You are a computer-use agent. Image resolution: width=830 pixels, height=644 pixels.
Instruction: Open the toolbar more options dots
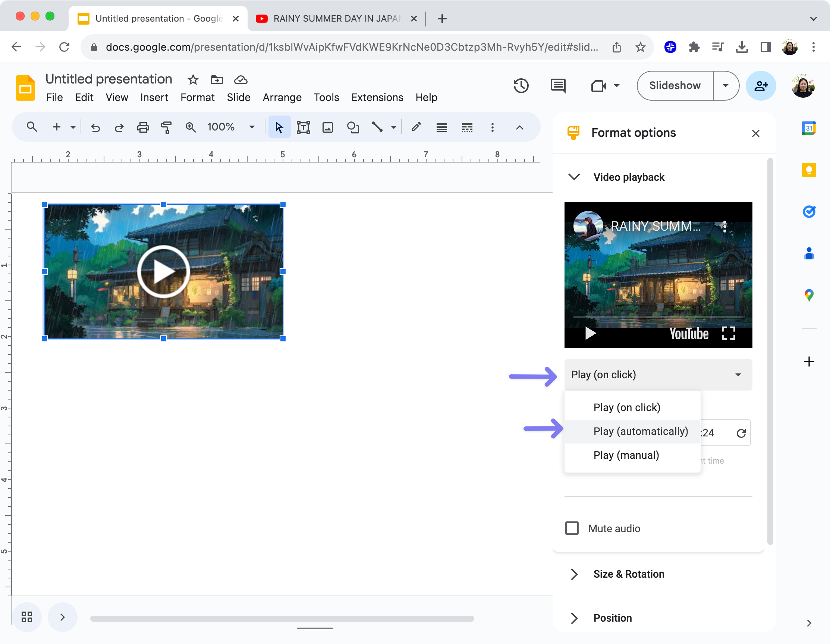click(493, 127)
